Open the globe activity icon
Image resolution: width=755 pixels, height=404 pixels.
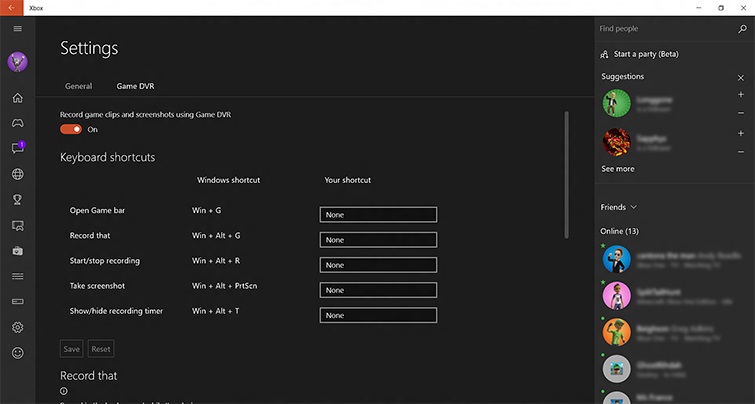18,174
